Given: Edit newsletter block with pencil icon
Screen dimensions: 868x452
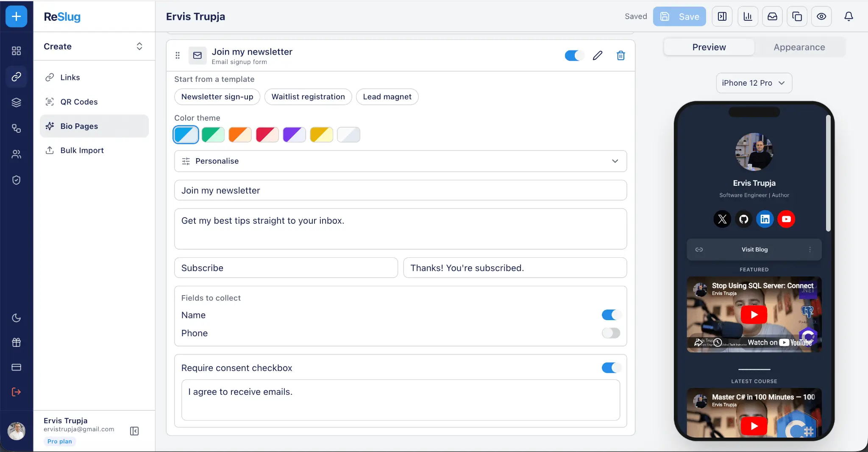Looking at the screenshot, I should [598, 56].
